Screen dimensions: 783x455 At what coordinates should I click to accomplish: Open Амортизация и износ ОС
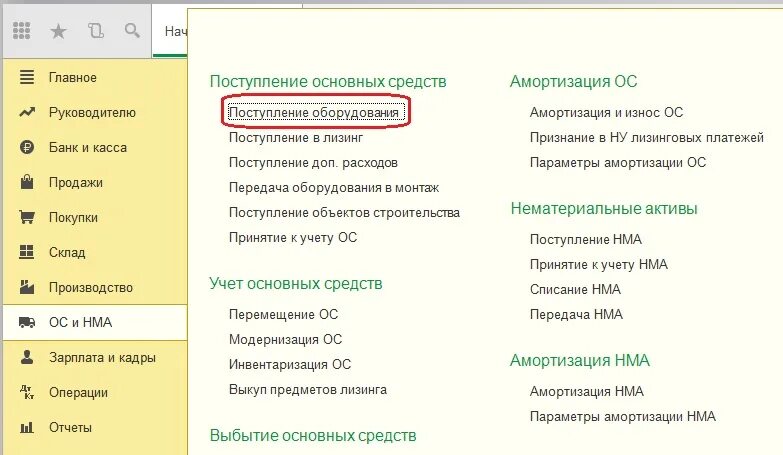(x=606, y=112)
